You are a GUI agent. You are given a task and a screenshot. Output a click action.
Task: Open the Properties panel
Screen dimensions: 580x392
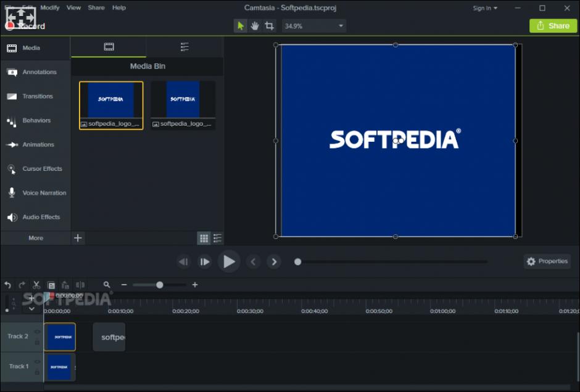pos(547,261)
